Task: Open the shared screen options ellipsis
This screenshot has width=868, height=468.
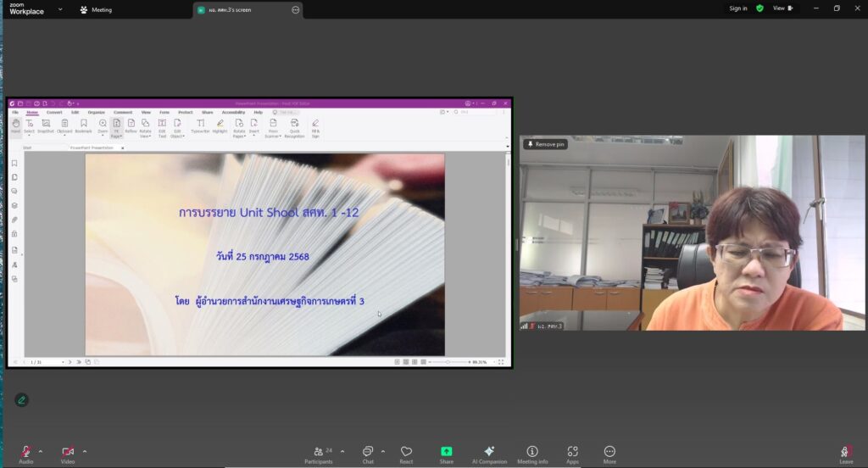Action: (295, 10)
